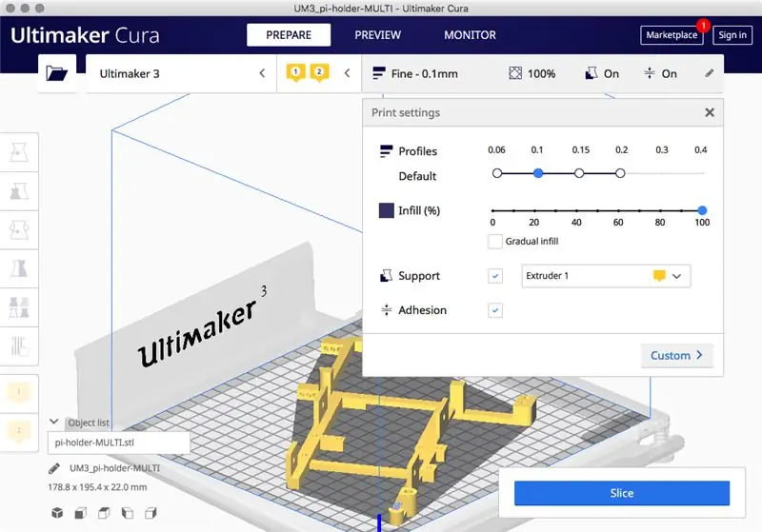Select the 0.06 profile radio point

(x=496, y=173)
